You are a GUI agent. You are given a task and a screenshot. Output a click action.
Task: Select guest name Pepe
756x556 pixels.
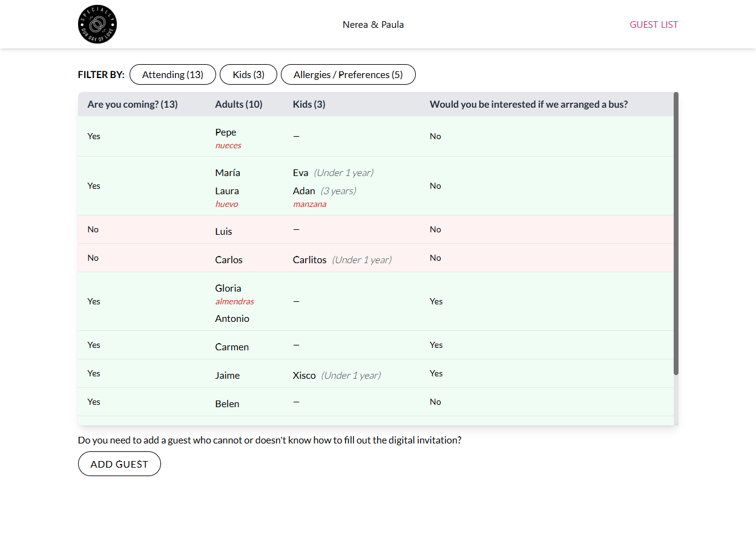(x=226, y=132)
